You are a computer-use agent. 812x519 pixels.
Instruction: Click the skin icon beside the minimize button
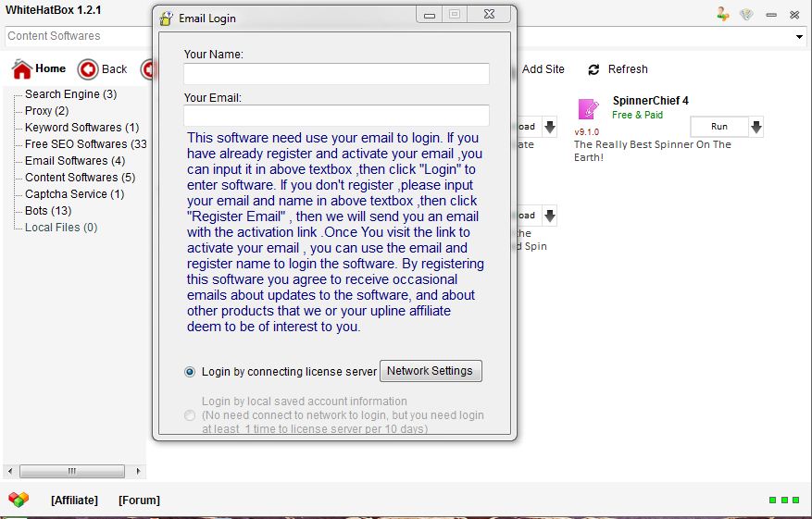click(x=746, y=14)
